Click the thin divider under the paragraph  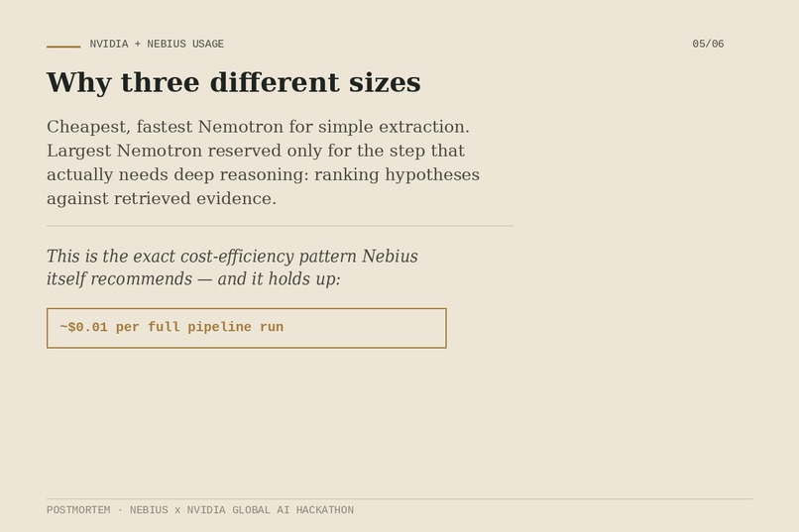[280, 226]
